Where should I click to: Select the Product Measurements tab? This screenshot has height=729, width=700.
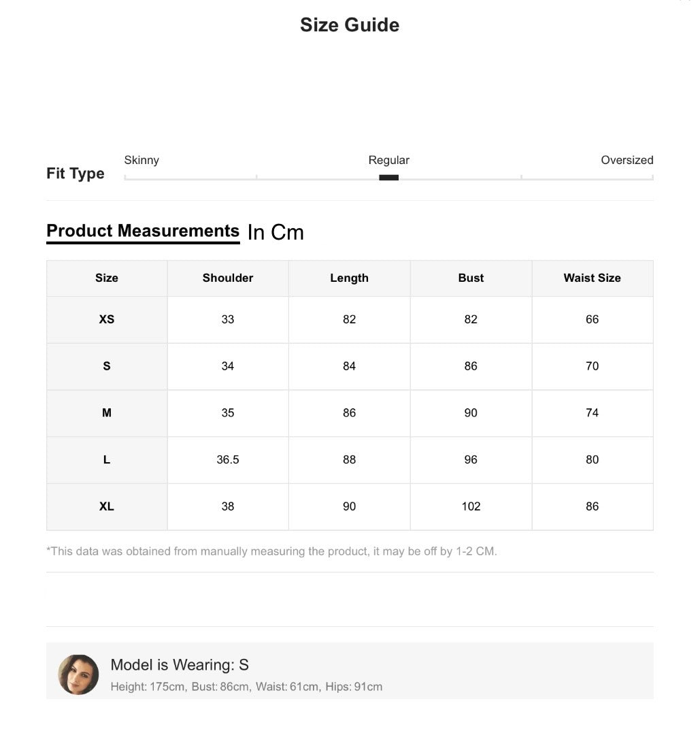143,231
